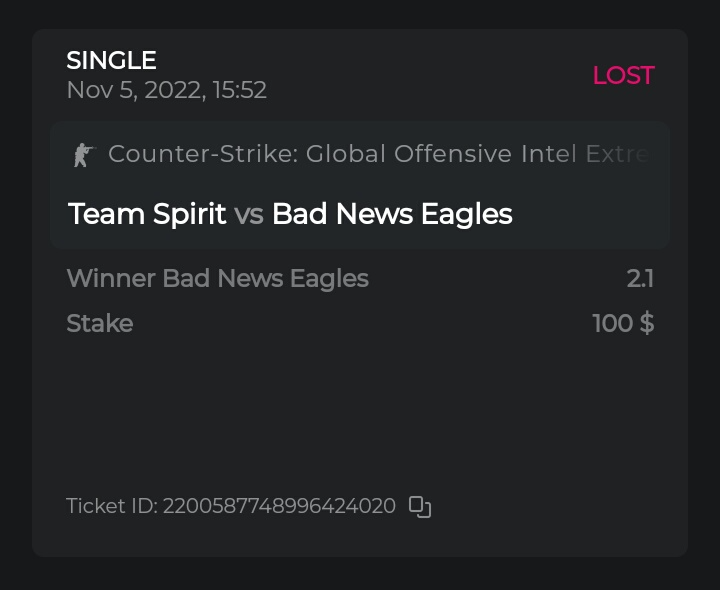Click the 100 $ stake amount
Image resolution: width=720 pixels, height=590 pixels.
(623, 324)
